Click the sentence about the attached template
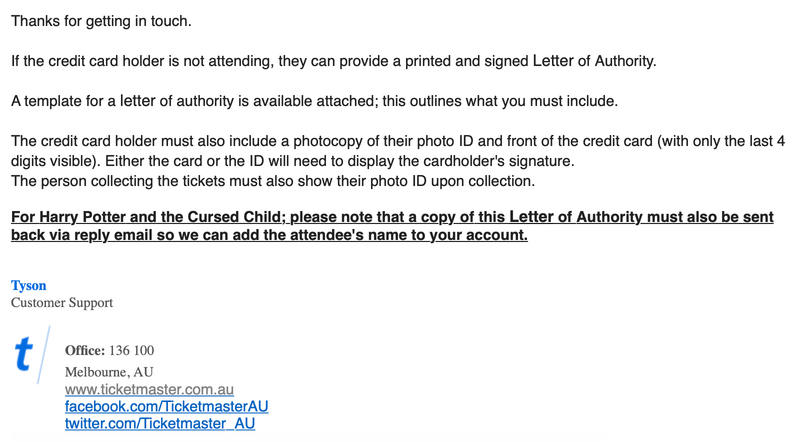 (315, 101)
